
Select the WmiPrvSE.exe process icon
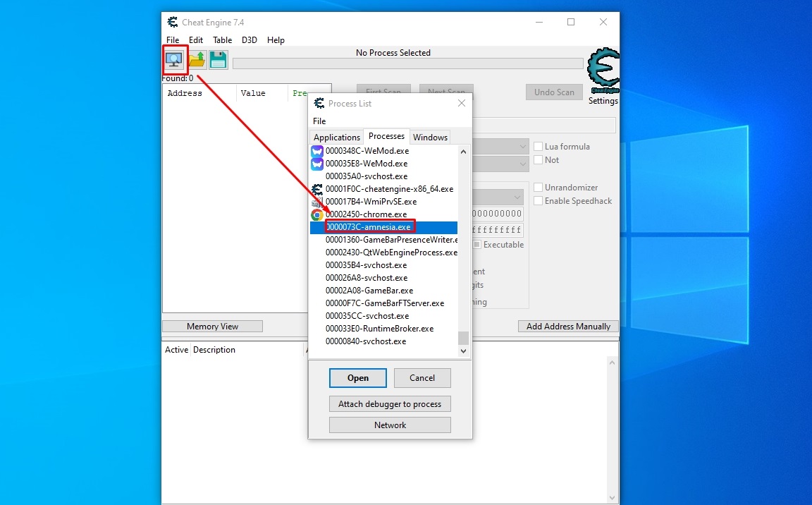click(317, 202)
